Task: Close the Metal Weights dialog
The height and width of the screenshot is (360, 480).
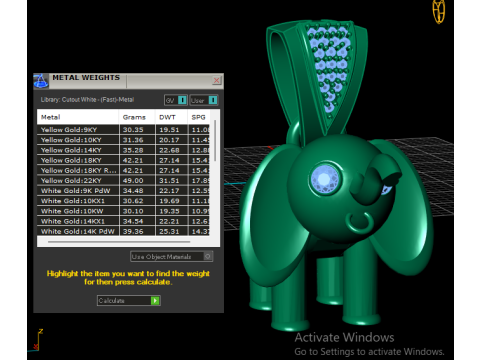Action: [x=217, y=80]
